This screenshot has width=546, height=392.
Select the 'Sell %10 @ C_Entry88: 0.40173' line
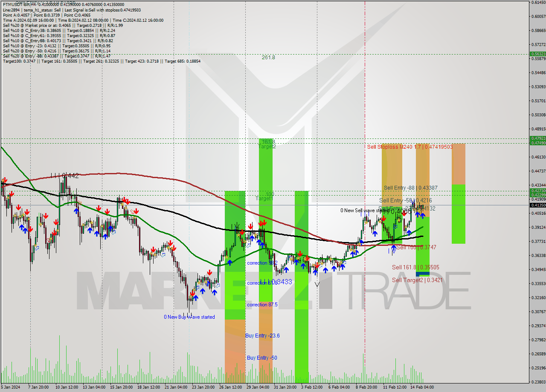[58, 40]
